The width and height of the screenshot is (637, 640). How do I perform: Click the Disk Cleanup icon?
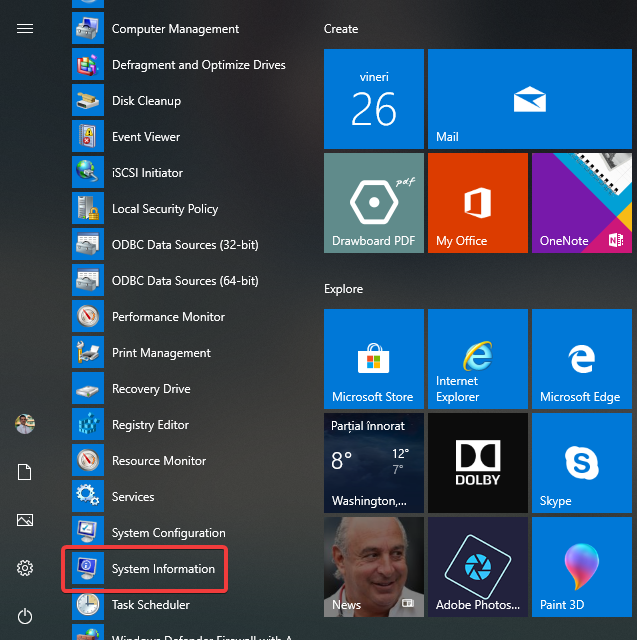pos(88,100)
